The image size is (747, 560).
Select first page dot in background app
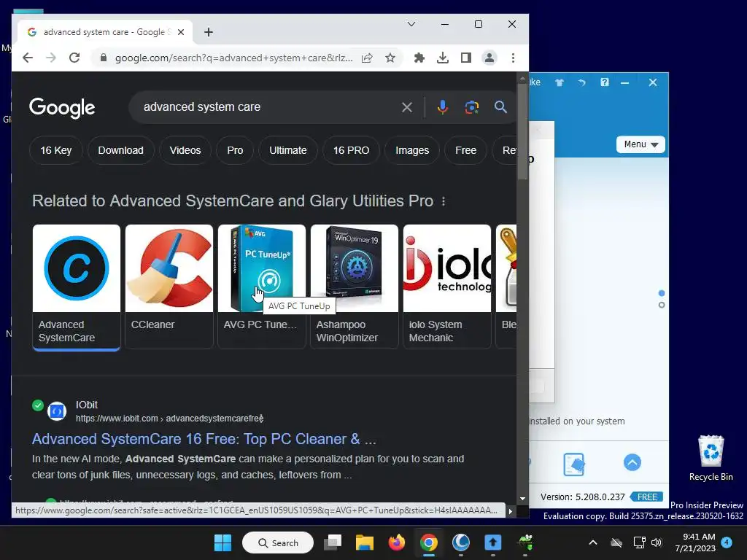point(661,293)
